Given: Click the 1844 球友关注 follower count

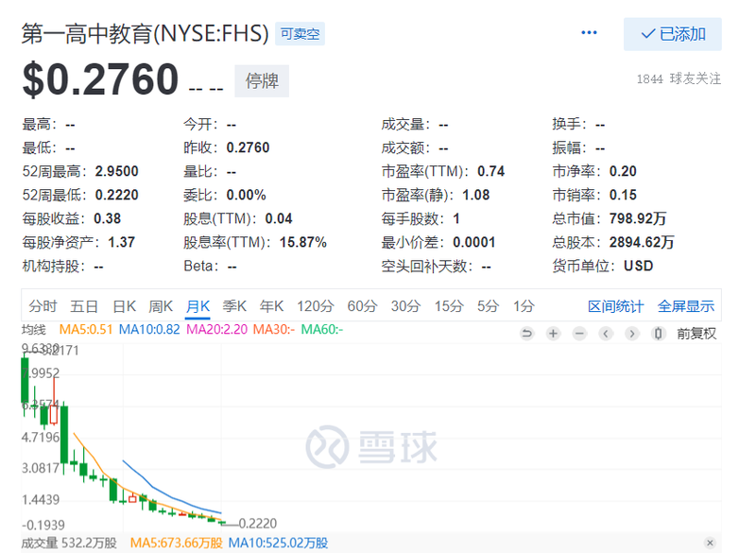Looking at the screenshot, I should 679,78.
